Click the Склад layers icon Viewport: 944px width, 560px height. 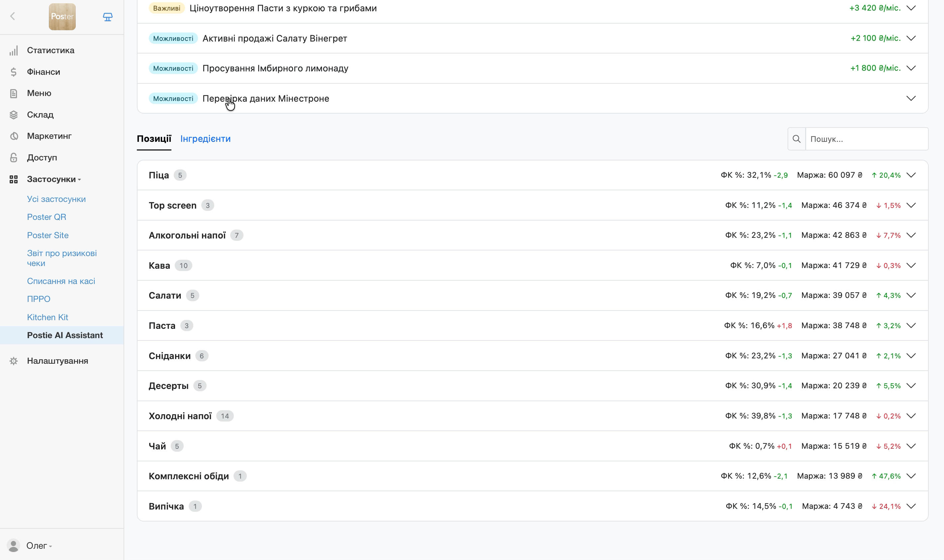14,115
